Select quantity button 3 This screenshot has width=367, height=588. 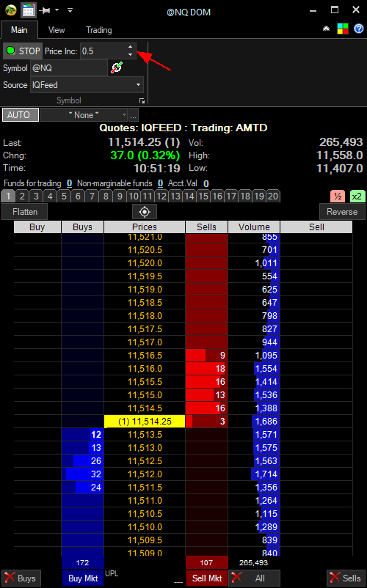point(36,196)
